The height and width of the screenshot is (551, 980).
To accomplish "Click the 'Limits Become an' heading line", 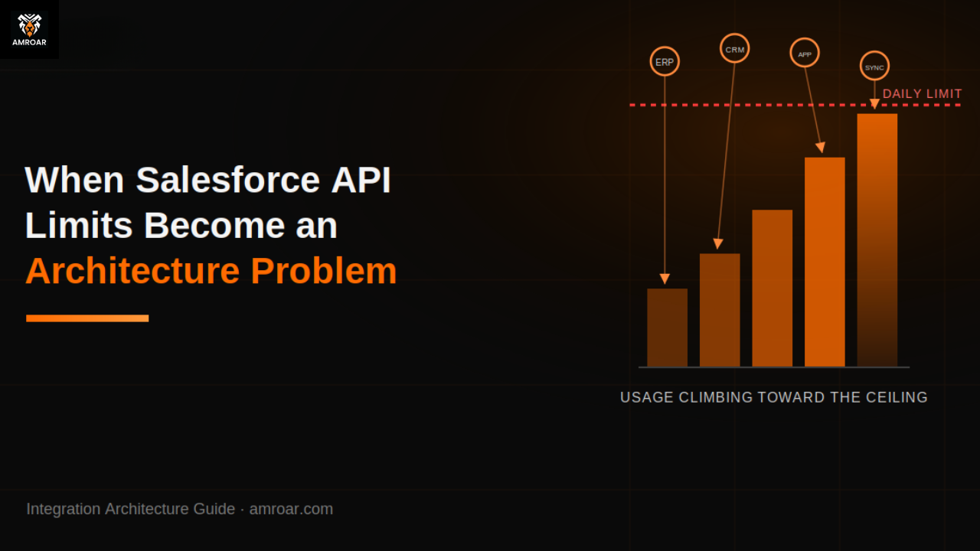I will pos(181,226).
